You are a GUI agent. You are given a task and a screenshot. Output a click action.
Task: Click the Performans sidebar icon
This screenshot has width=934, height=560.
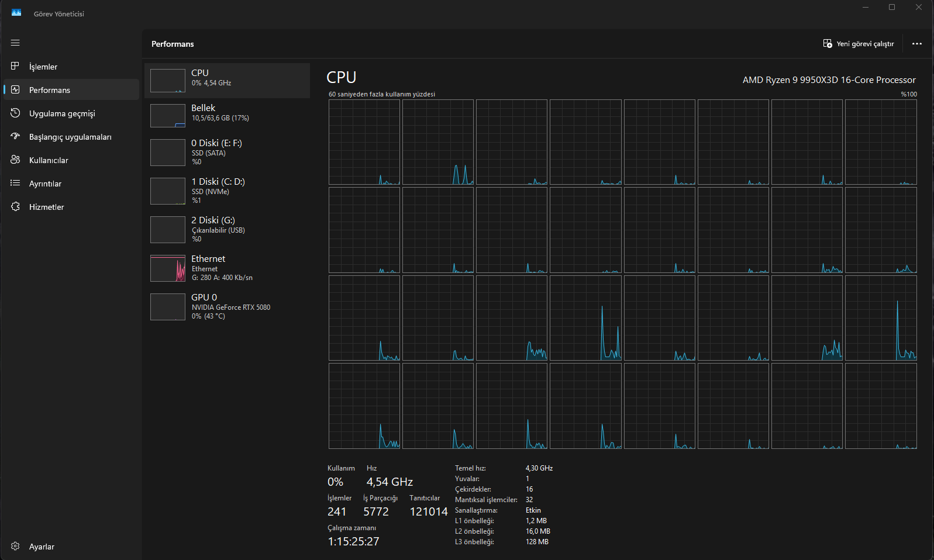coord(15,89)
